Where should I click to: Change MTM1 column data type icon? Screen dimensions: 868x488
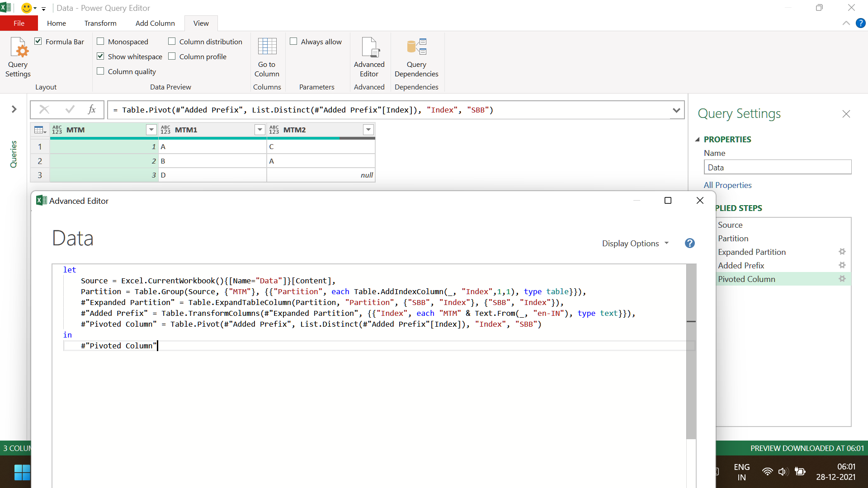click(x=165, y=130)
